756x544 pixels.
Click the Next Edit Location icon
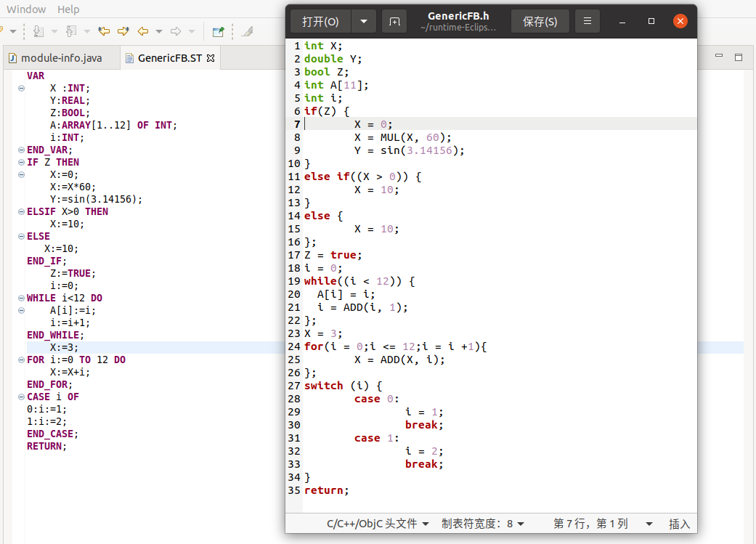[x=122, y=32]
